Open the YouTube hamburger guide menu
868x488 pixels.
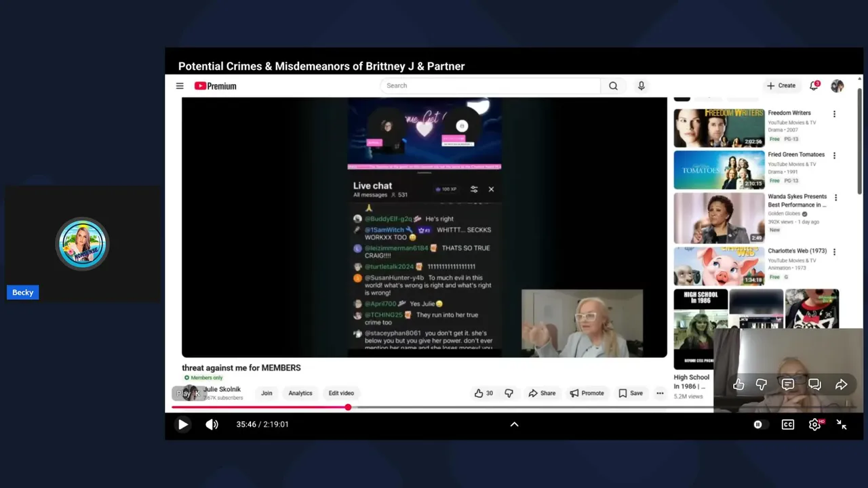[x=180, y=86]
